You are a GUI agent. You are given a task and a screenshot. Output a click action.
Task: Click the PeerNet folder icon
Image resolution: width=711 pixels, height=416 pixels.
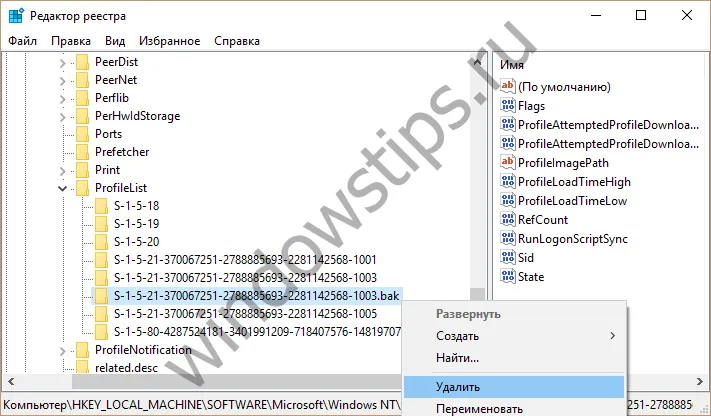(83, 80)
